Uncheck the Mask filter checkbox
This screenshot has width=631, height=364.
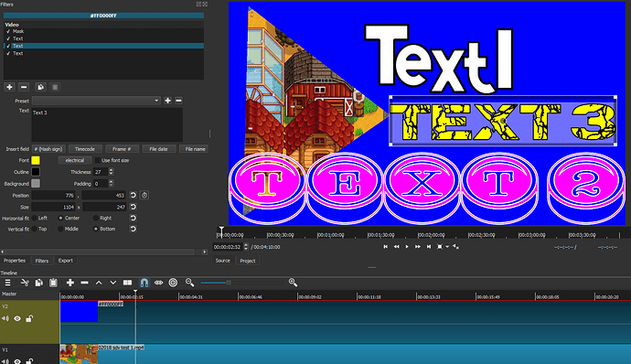click(8, 31)
